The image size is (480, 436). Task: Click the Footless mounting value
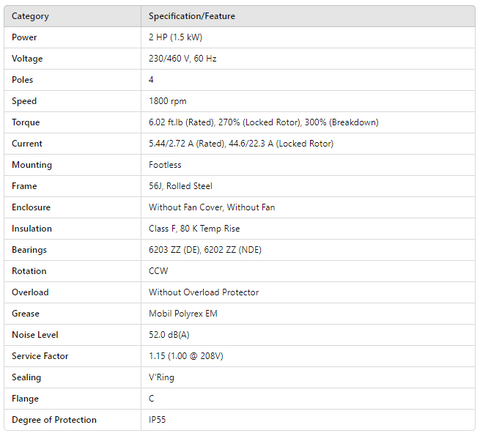point(165,165)
